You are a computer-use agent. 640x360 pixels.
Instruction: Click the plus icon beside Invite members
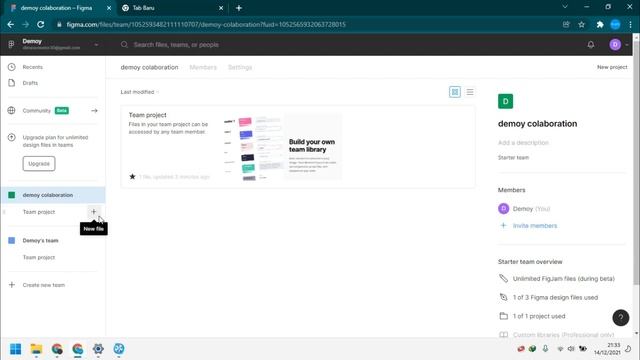[x=503, y=225]
